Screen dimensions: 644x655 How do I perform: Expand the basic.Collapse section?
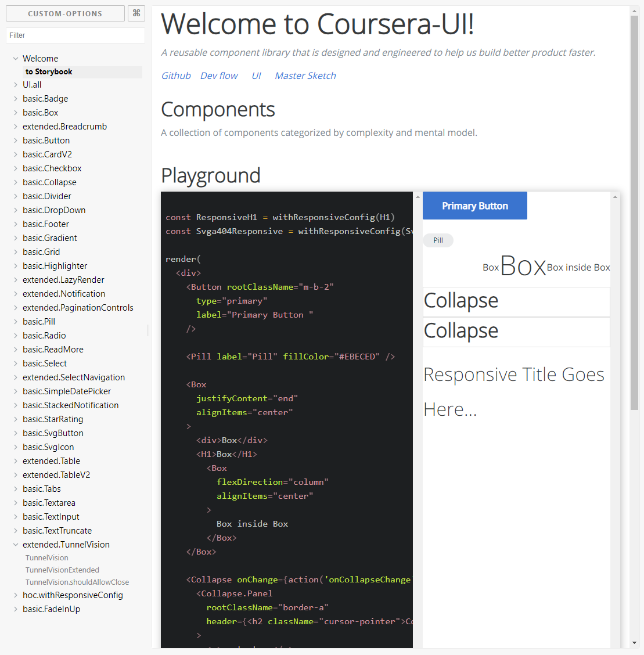click(x=50, y=182)
